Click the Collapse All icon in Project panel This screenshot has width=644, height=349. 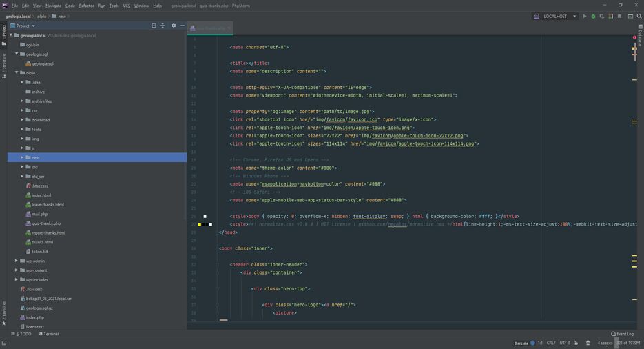(163, 26)
